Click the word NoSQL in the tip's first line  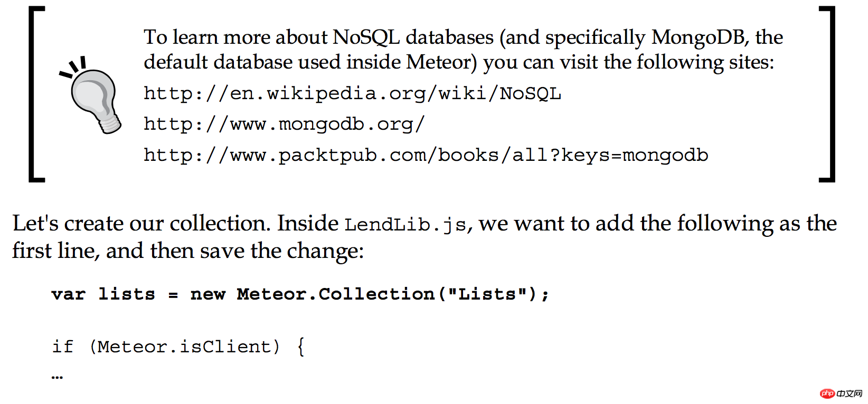point(366,37)
